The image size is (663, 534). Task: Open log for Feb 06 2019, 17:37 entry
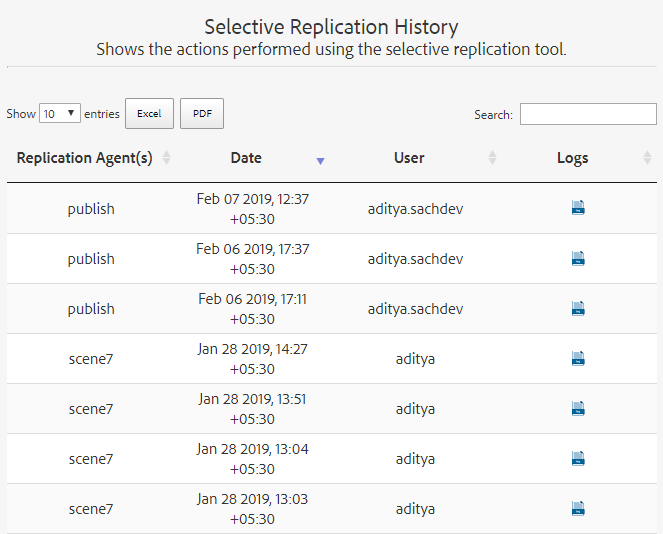click(x=578, y=258)
